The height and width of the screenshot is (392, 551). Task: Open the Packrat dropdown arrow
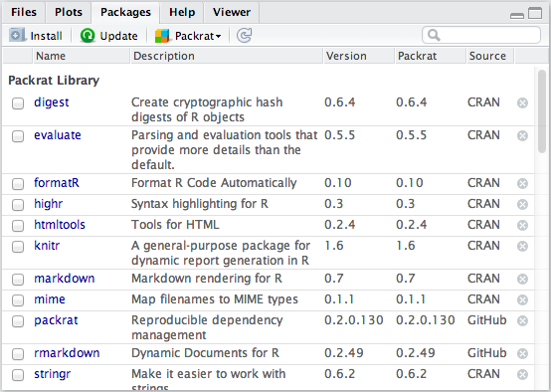pyautogui.click(x=218, y=36)
